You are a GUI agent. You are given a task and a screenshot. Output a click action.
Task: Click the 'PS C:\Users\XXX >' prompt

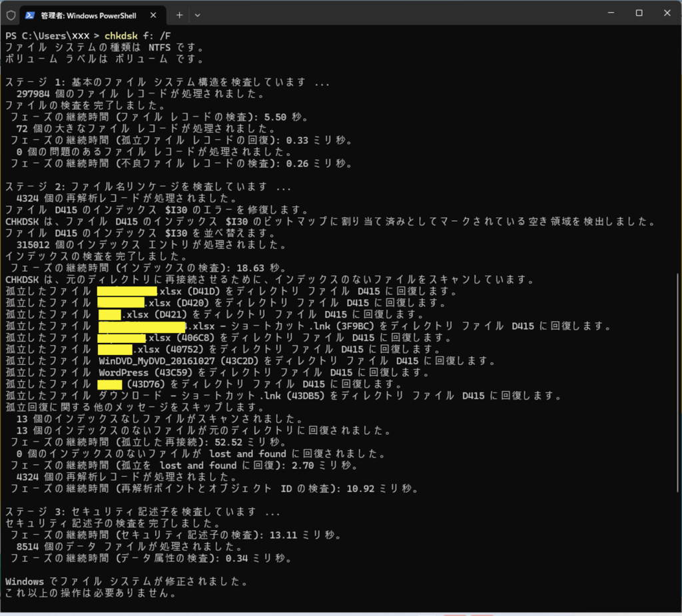tap(53, 35)
